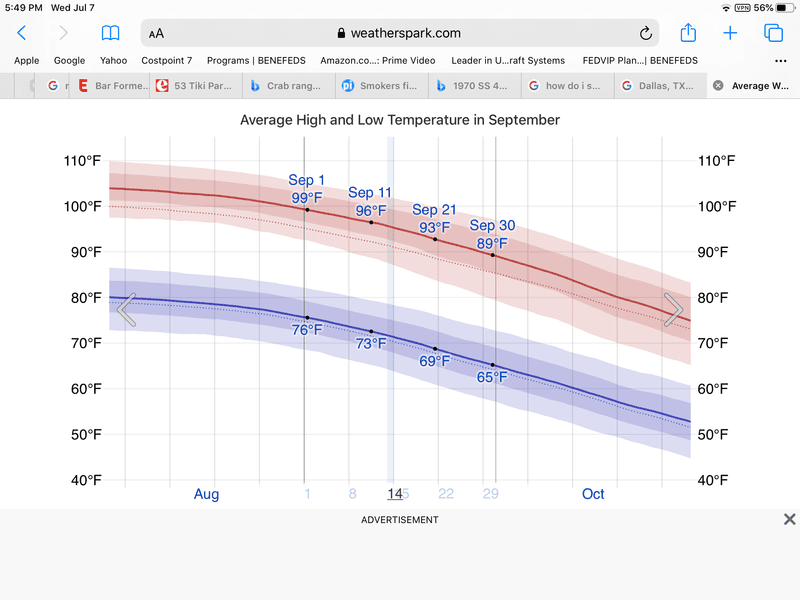The height and width of the screenshot is (600, 800).
Task: Tap the weatherspark.com address field
Action: coord(398,33)
